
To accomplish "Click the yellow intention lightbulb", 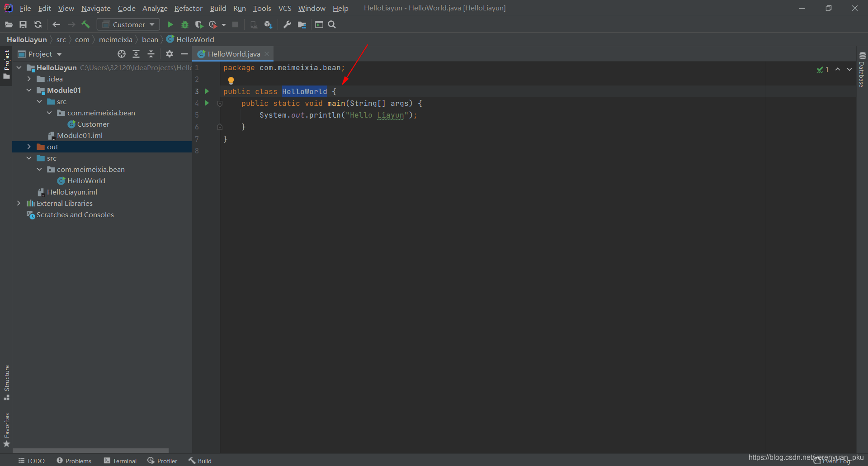I will coord(231,81).
